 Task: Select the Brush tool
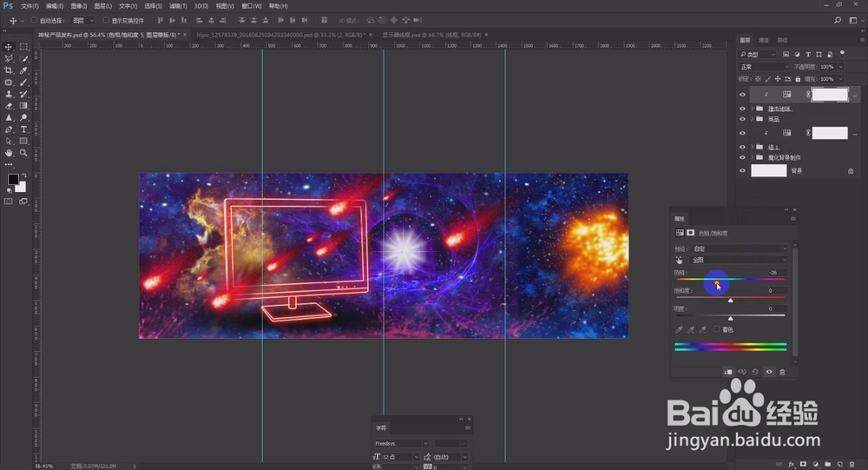pos(23,83)
